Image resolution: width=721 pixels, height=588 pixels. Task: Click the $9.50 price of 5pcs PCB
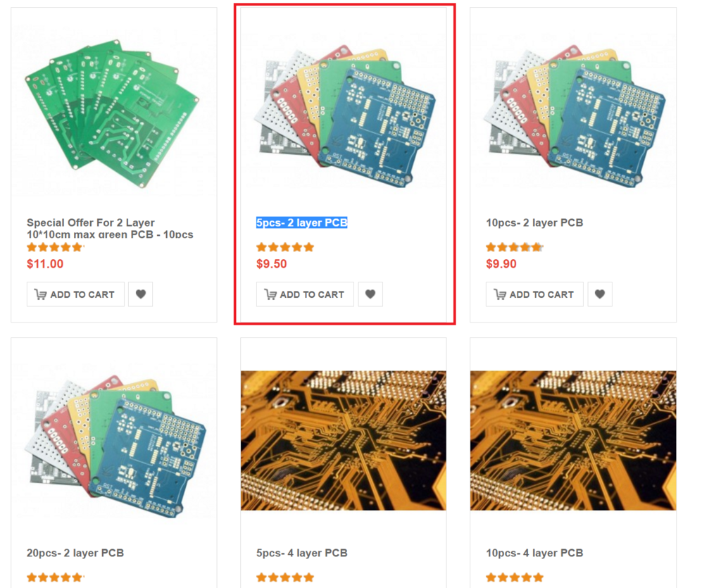[271, 264]
